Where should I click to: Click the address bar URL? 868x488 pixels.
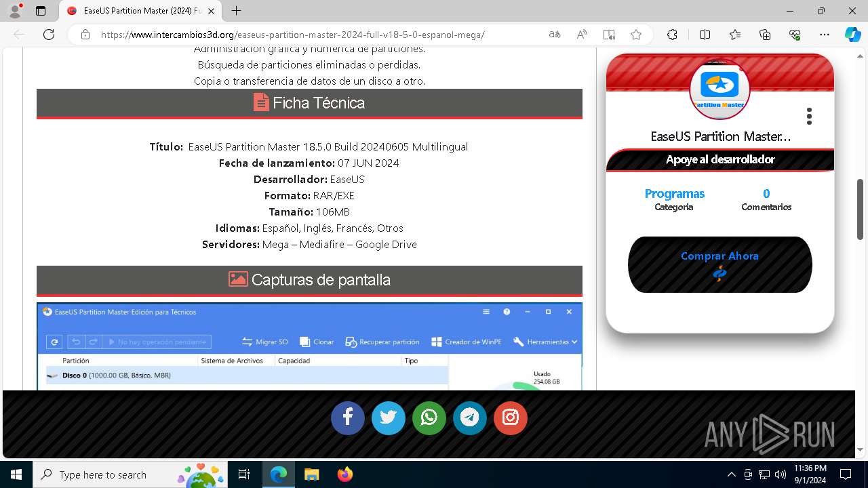293,35
